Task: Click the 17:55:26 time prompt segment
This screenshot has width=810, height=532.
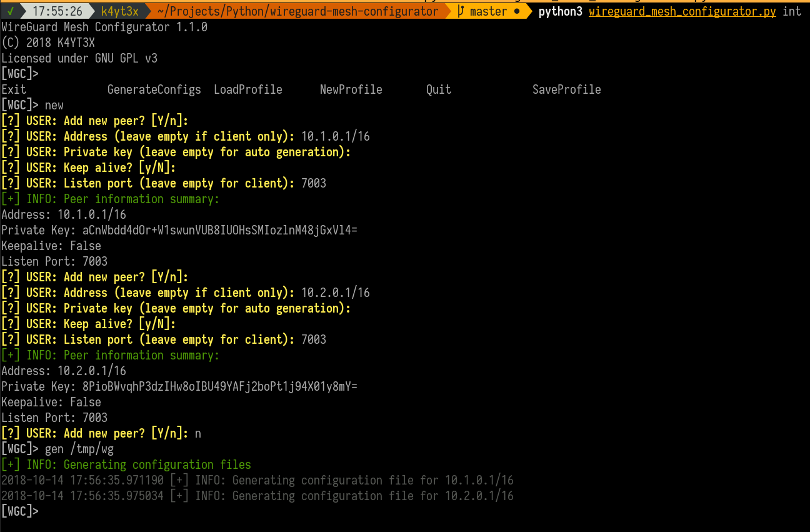Action: click(x=57, y=11)
